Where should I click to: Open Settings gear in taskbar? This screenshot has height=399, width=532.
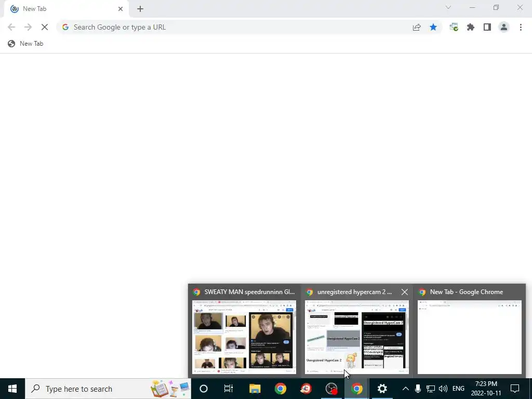(382, 389)
